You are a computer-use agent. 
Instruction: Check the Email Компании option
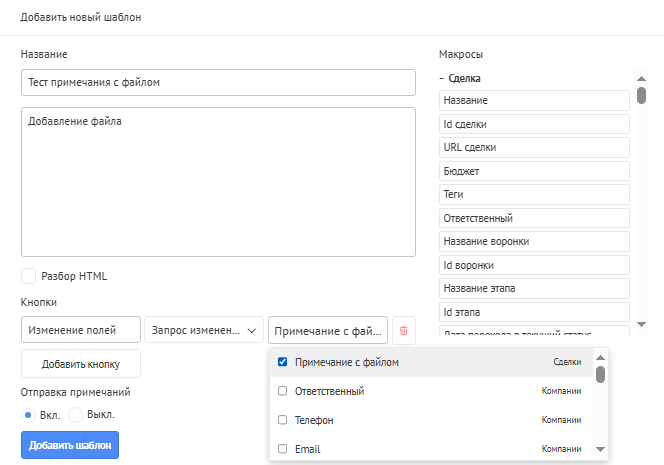282,448
